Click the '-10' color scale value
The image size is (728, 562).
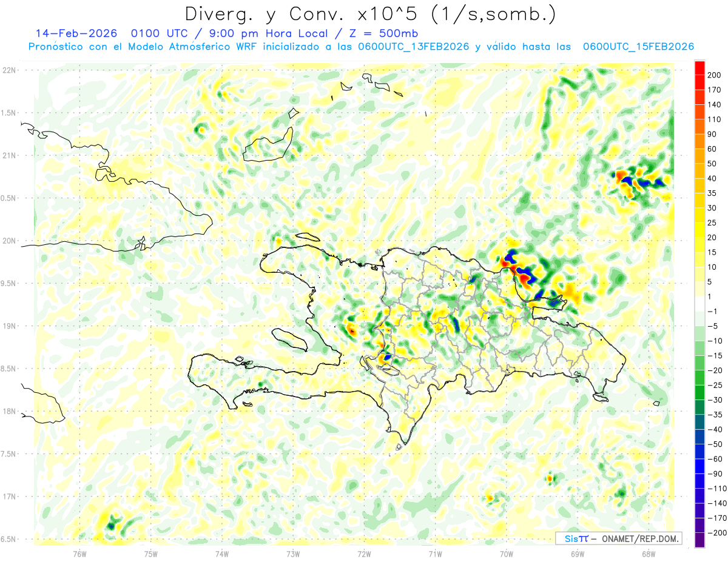pyautogui.click(x=715, y=341)
